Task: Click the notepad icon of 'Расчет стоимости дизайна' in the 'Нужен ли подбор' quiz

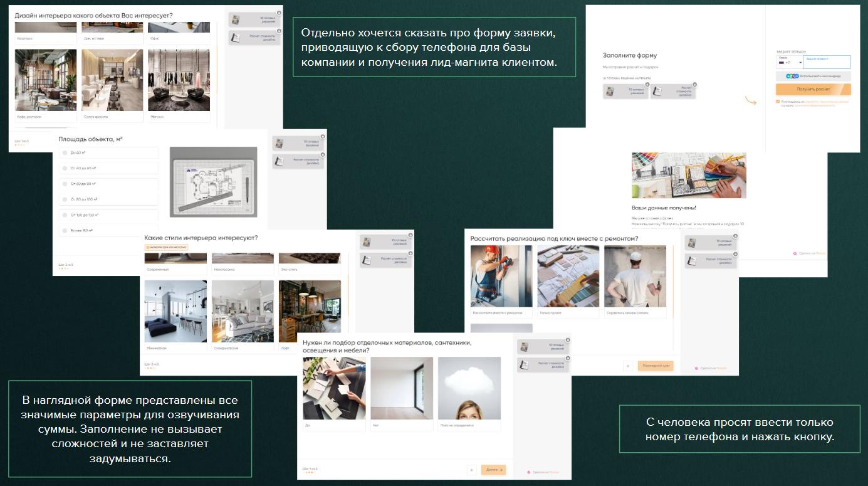Action: coord(524,364)
